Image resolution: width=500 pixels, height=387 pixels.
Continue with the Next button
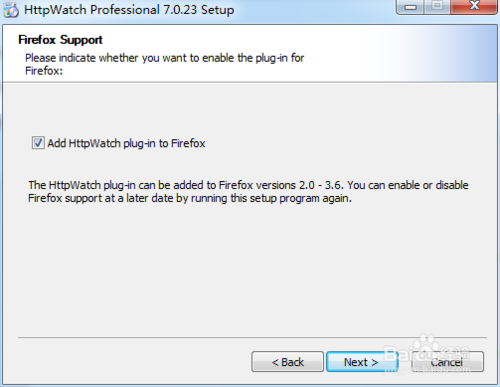coord(361,362)
